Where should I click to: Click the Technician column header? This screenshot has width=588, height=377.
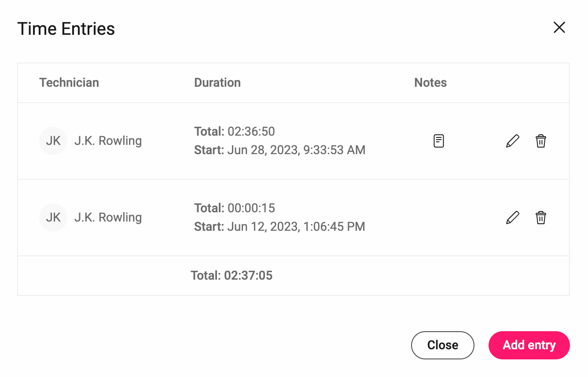pos(69,83)
